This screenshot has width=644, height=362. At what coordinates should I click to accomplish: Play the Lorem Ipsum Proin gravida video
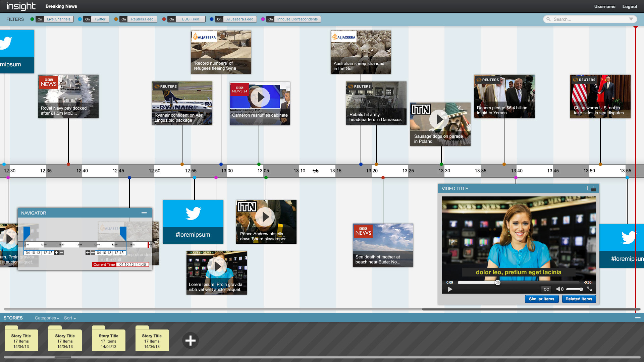click(217, 266)
